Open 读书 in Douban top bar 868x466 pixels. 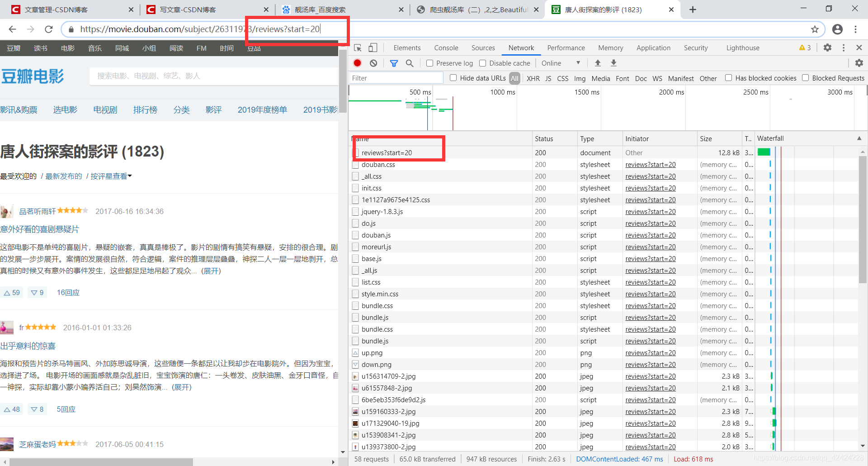coord(41,48)
